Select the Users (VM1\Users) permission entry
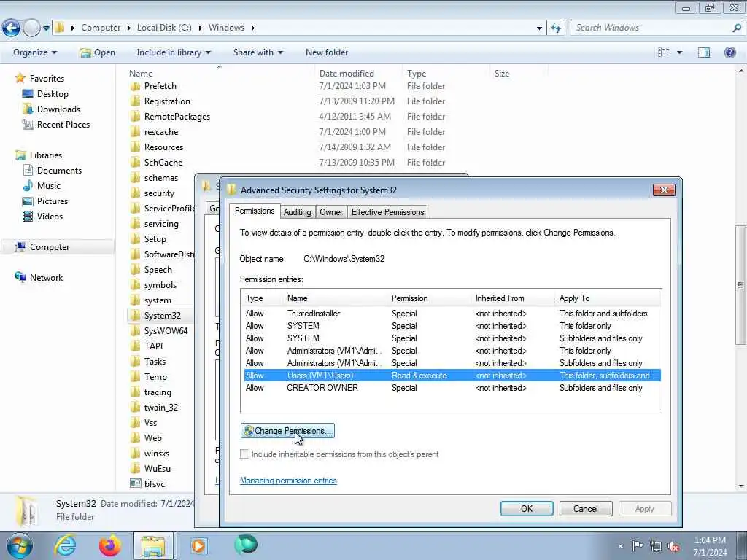This screenshot has width=747, height=560. click(452, 376)
